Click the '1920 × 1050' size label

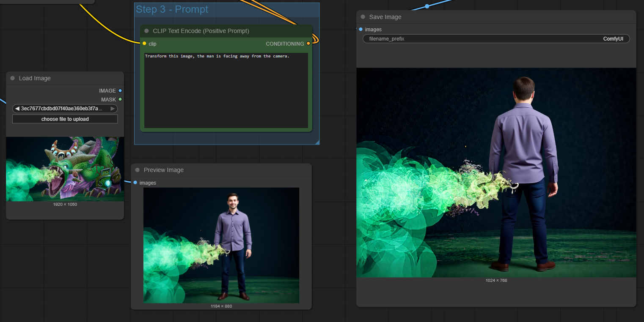point(65,205)
